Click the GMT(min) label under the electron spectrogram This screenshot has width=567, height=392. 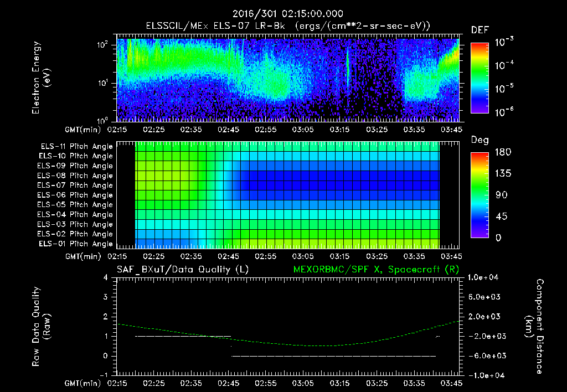click(x=83, y=130)
